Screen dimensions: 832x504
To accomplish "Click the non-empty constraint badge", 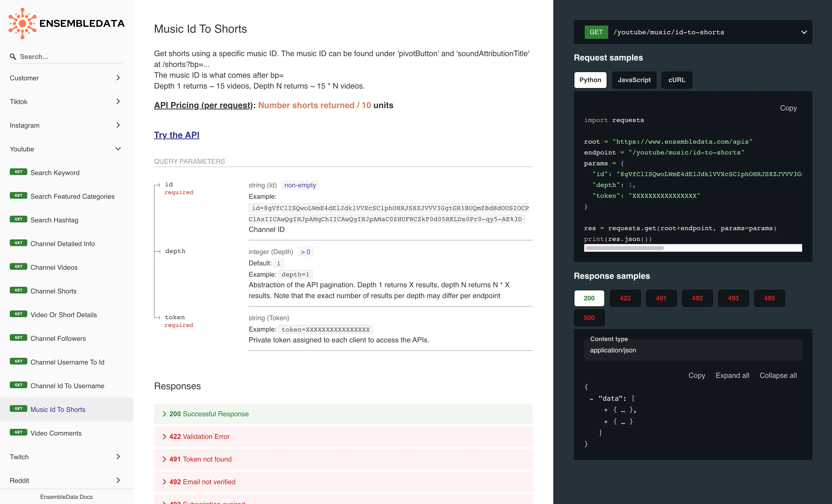I will [300, 185].
